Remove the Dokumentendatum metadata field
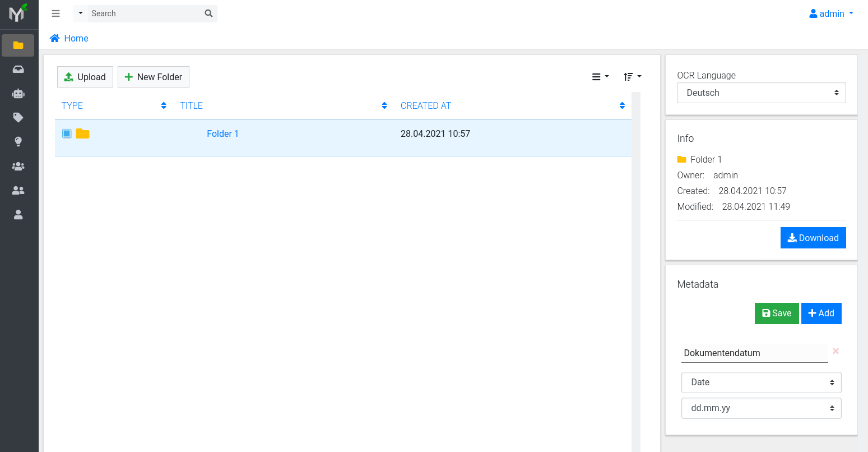 click(x=835, y=351)
